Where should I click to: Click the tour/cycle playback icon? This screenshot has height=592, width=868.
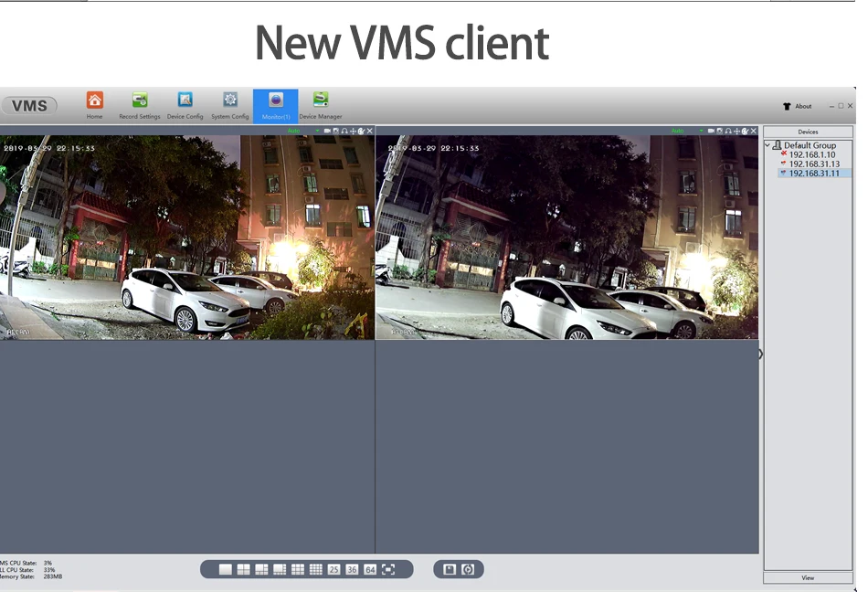tap(468, 569)
